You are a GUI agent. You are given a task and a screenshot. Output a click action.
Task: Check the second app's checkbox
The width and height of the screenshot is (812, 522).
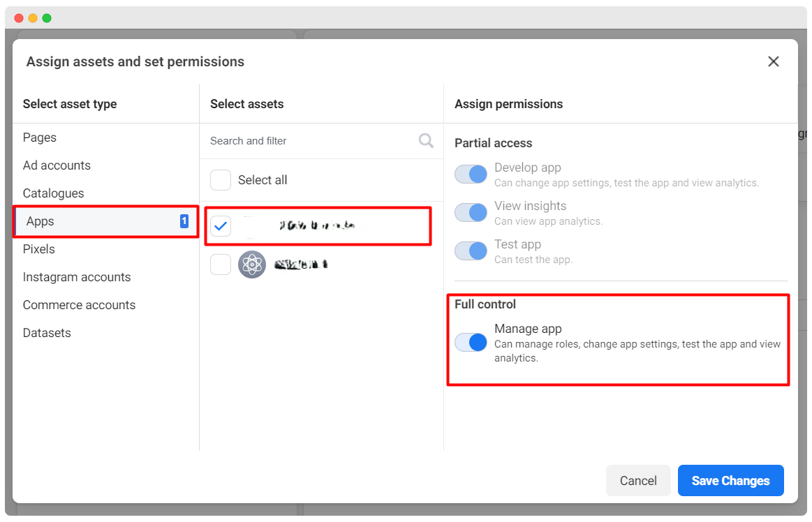[x=221, y=264]
